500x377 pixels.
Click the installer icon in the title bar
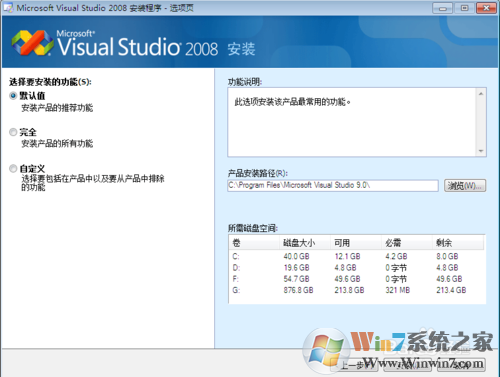click(x=8, y=8)
